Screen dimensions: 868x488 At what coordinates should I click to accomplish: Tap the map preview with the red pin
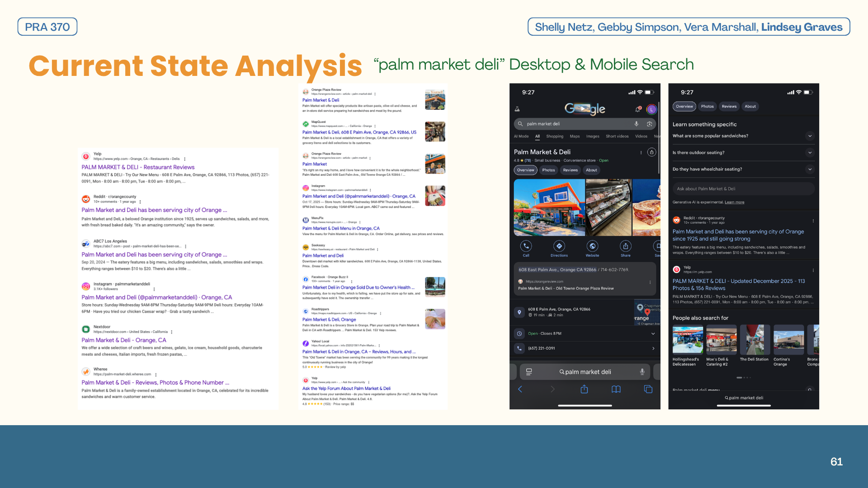click(x=647, y=312)
